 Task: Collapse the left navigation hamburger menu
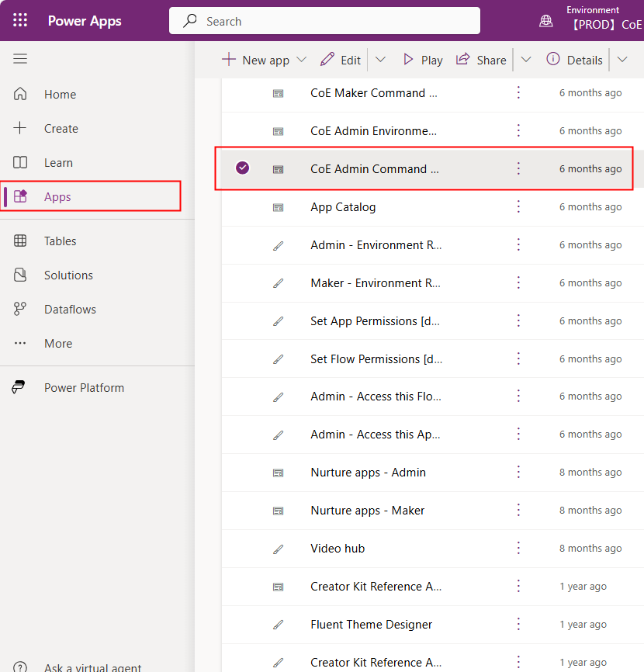click(20, 58)
